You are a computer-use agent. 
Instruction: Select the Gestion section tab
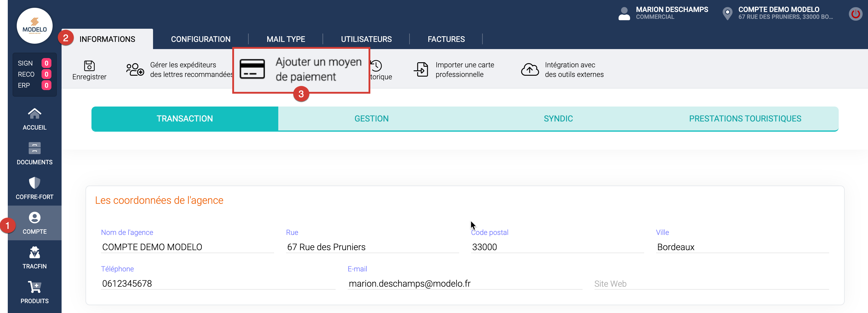(x=371, y=119)
